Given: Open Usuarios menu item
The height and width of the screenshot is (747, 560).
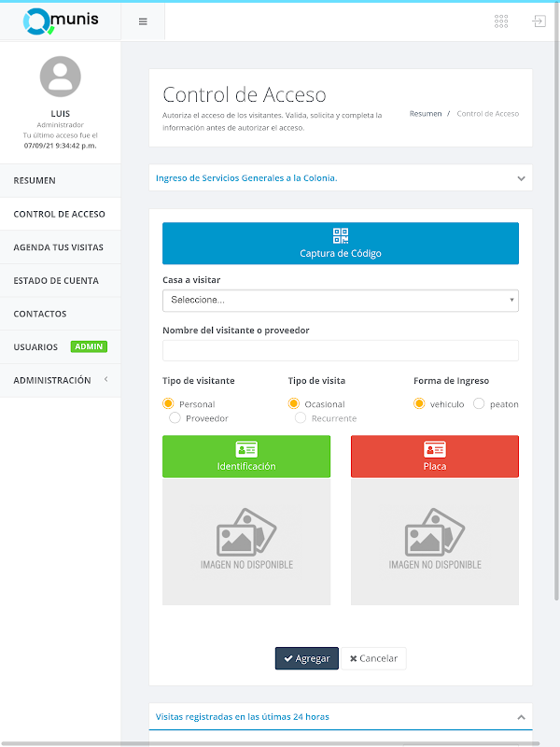Looking at the screenshot, I should pos(60,346).
